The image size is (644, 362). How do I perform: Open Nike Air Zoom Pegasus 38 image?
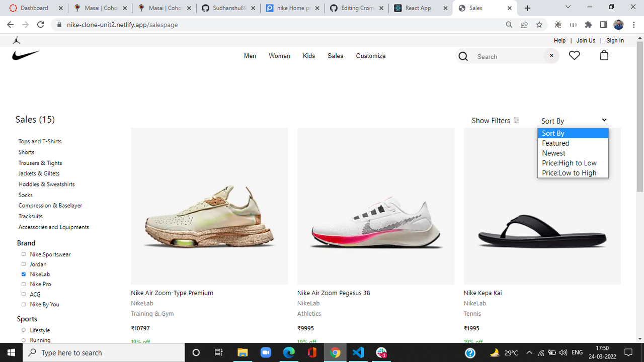coord(376,206)
